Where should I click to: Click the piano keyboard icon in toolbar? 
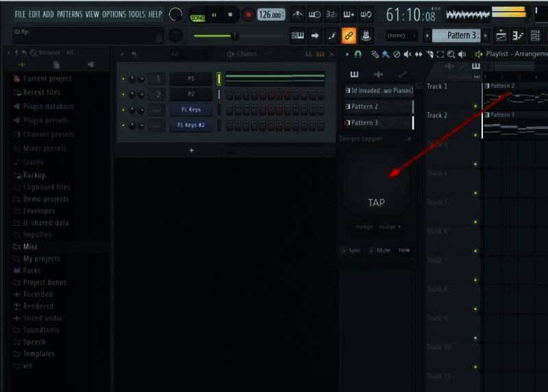point(297,36)
